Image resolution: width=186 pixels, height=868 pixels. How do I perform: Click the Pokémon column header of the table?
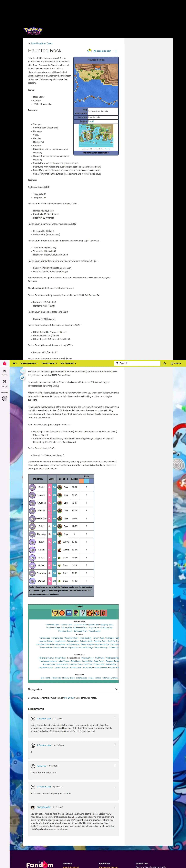click(x=38, y=479)
